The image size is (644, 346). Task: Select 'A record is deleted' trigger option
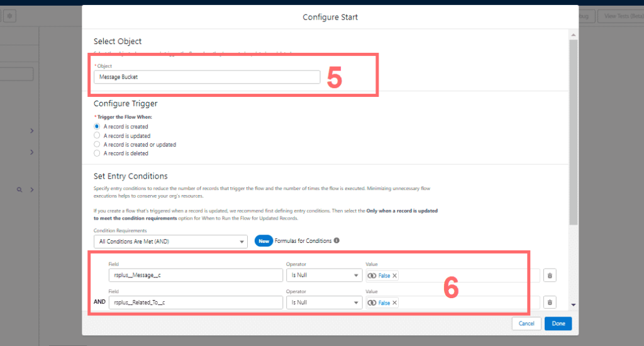coord(97,153)
